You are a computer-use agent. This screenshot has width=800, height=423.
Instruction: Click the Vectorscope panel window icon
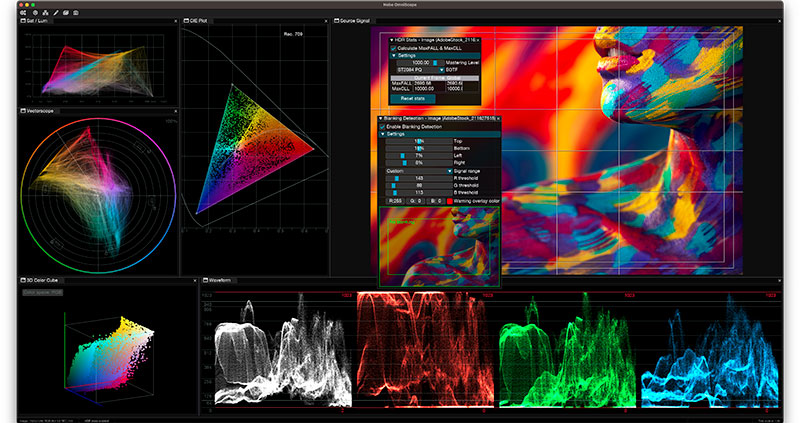coord(22,111)
